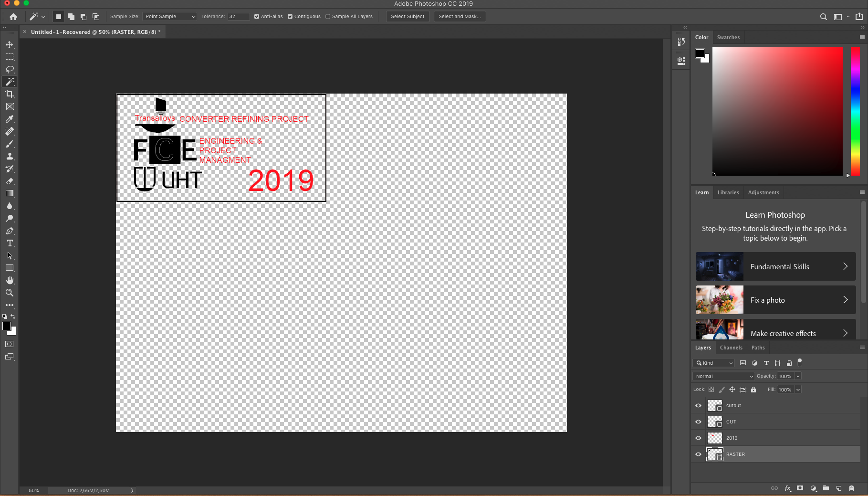The height and width of the screenshot is (496, 868).
Task: Click the Select and Mask button
Action: click(460, 17)
